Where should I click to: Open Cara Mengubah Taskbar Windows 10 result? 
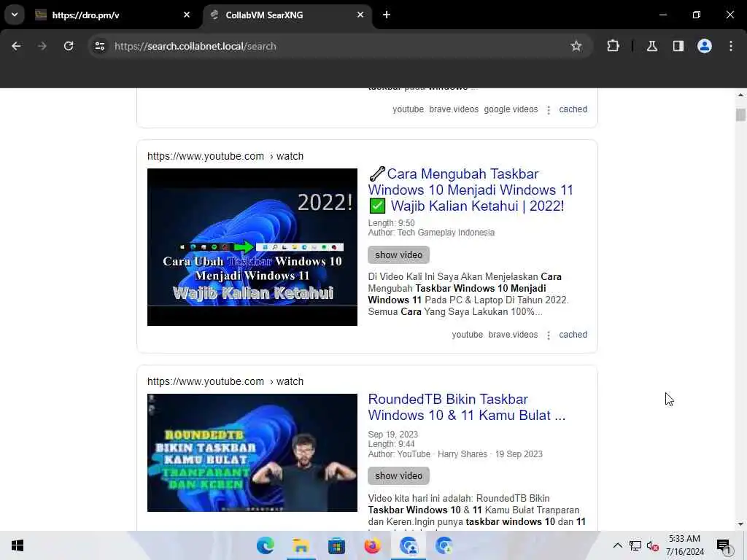pos(471,190)
